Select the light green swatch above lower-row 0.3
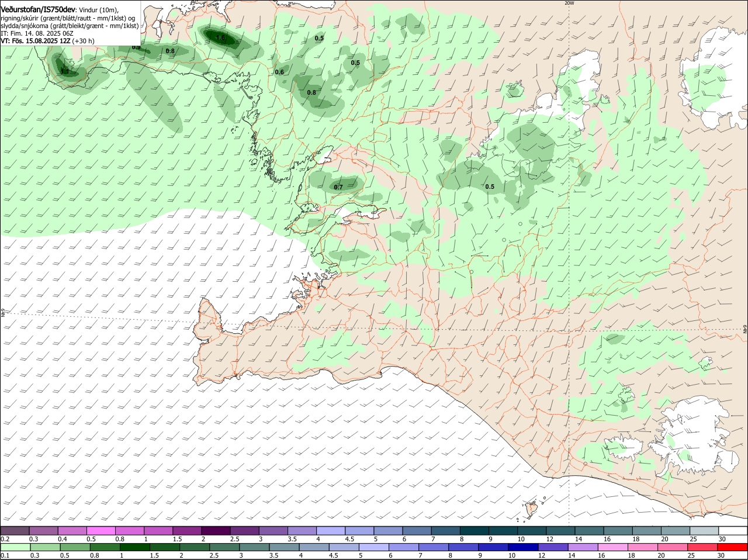This screenshot has width=748, height=560. (45, 547)
